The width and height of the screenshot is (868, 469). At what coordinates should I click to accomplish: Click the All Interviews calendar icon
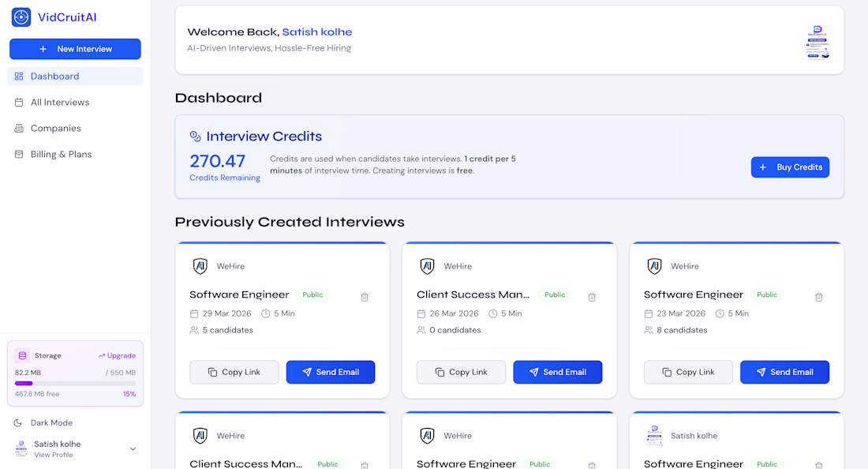click(19, 103)
